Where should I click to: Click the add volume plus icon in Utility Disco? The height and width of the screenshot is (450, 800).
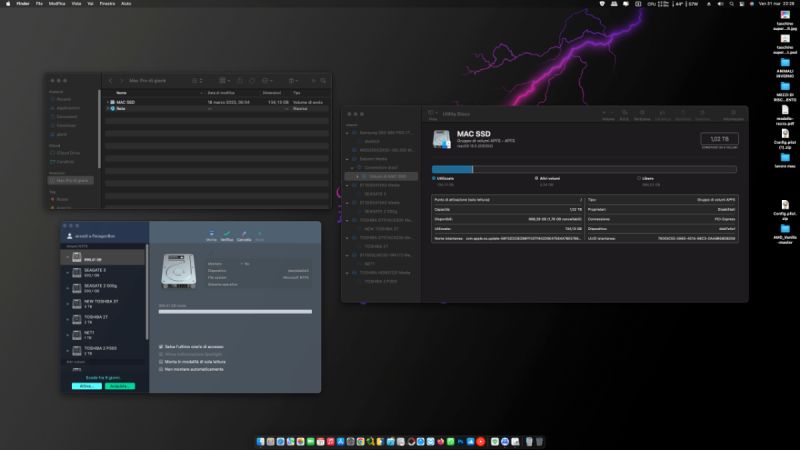pyautogui.click(x=604, y=113)
